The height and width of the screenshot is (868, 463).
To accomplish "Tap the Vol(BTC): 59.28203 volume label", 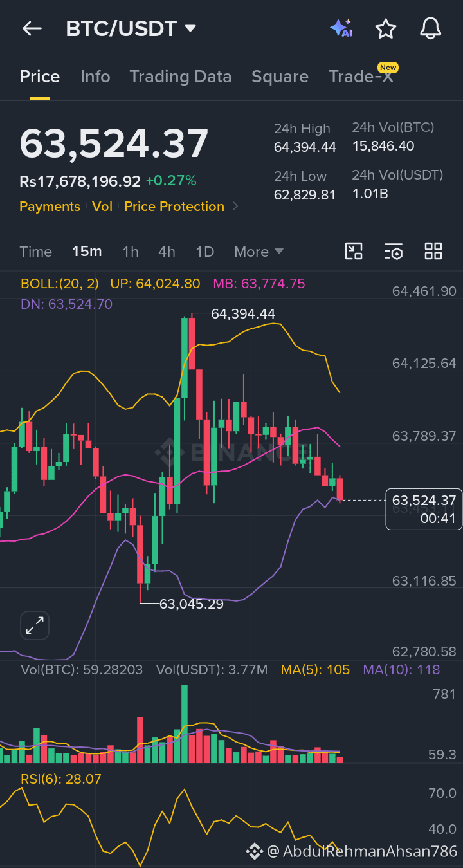I will [x=82, y=670].
